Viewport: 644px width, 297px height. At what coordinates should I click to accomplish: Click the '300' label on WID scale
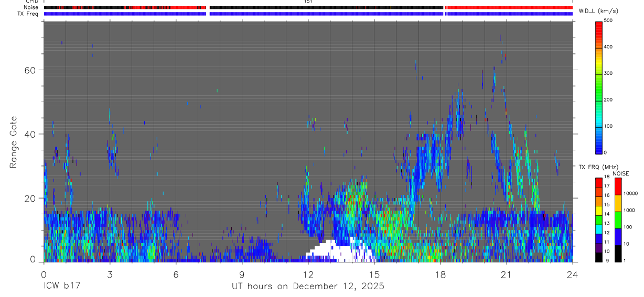point(608,73)
